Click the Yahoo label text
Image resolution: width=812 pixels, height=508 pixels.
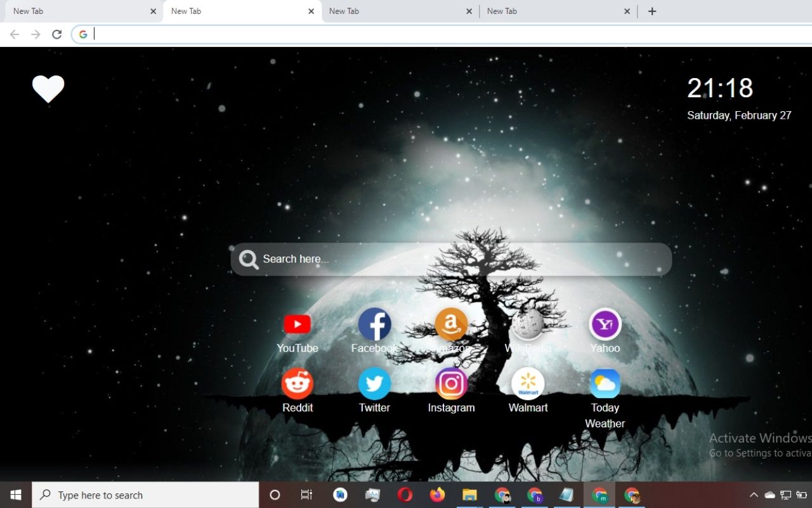[x=605, y=348]
